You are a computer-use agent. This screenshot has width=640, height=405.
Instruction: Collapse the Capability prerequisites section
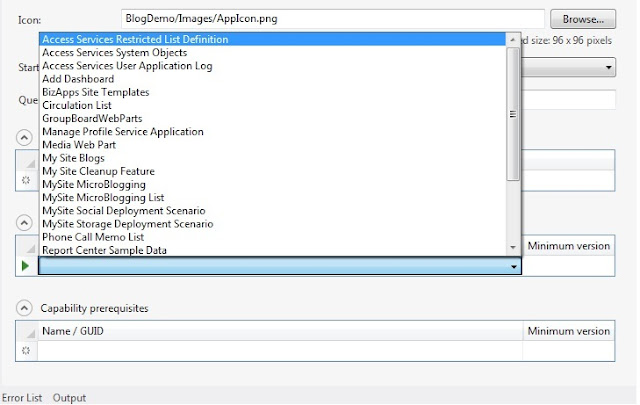(24, 308)
